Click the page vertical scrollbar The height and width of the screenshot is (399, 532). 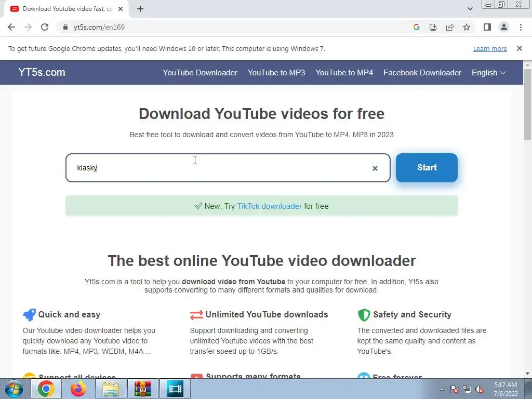(x=527, y=105)
